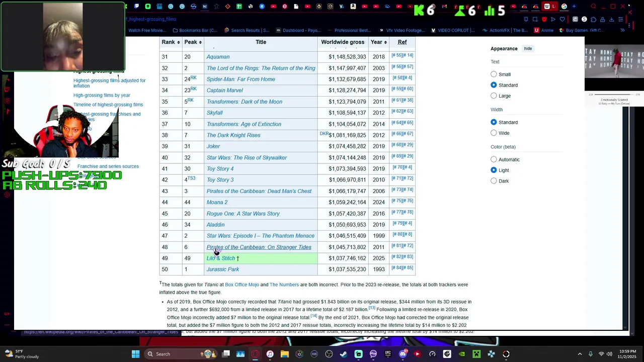Follow The Numbers link in the footnote
Screen dimensions: 644x362
pyautogui.click(x=284, y=285)
